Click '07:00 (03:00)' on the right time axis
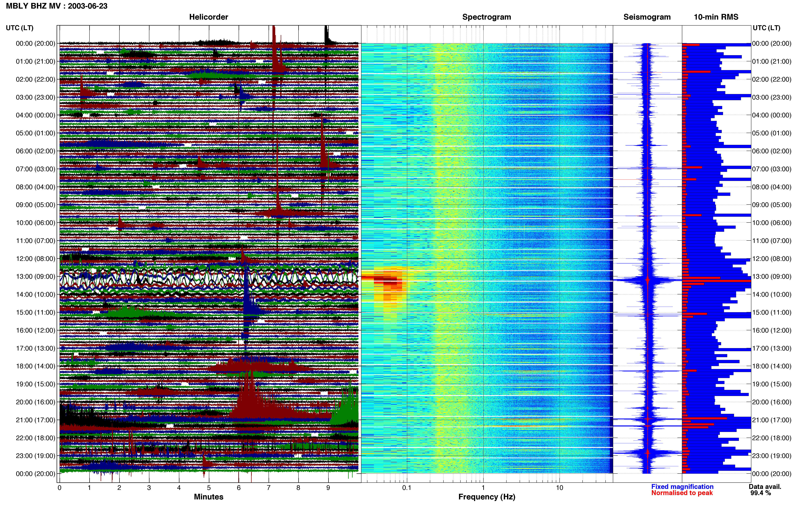 772,169
